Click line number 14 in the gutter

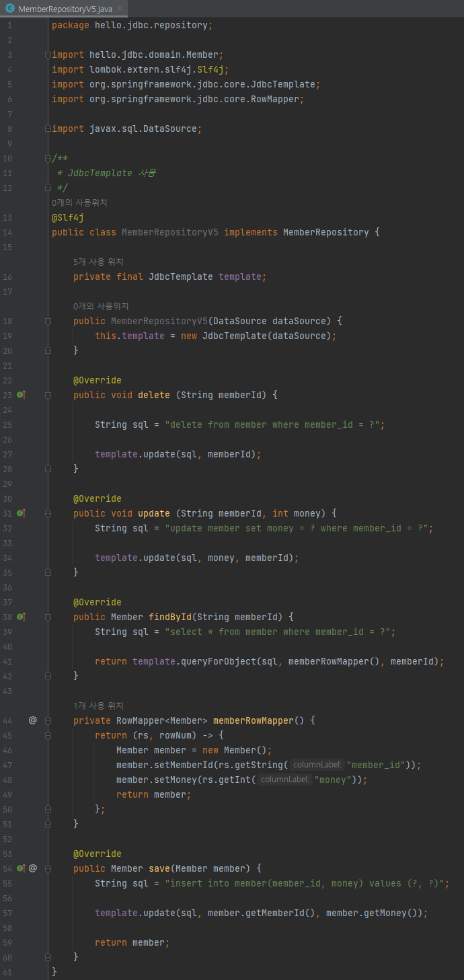(x=7, y=232)
